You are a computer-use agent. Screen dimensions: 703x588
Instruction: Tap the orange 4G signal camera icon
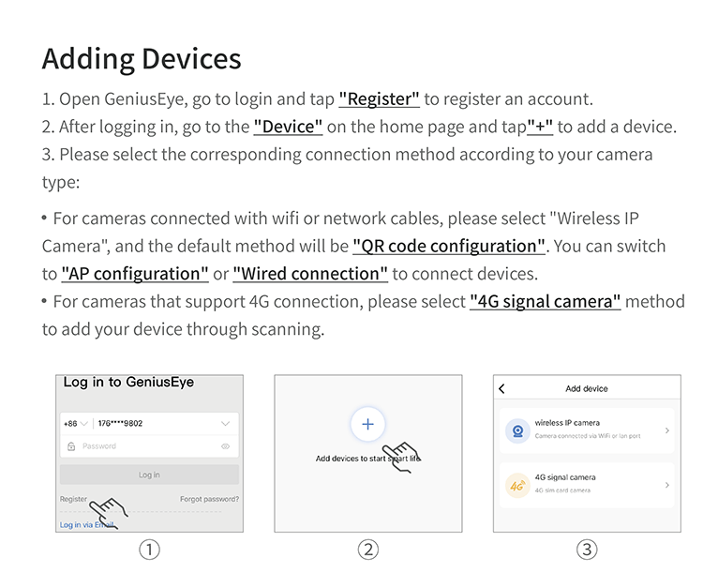517,485
